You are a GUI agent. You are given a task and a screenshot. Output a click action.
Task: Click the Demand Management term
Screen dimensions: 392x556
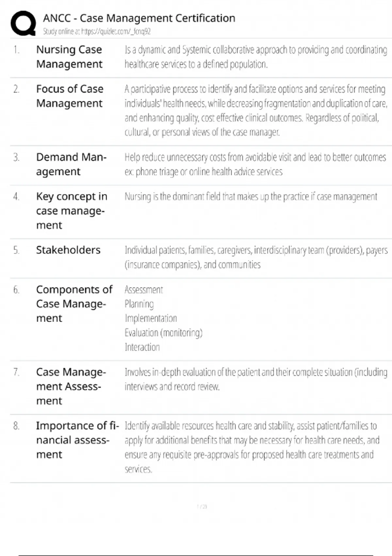(x=71, y=164)
